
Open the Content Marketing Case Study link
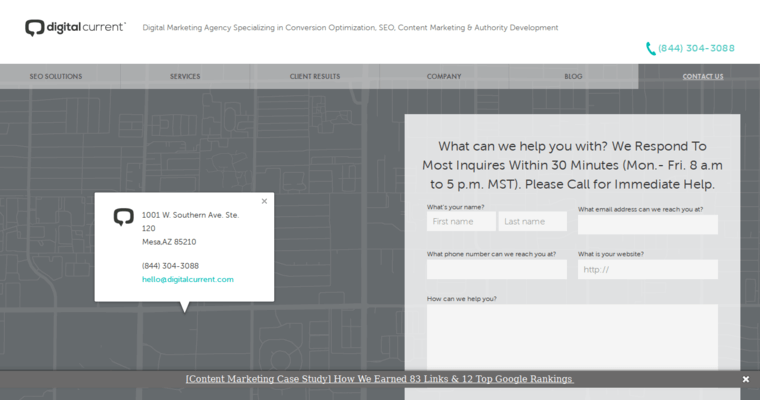point(379,379)
